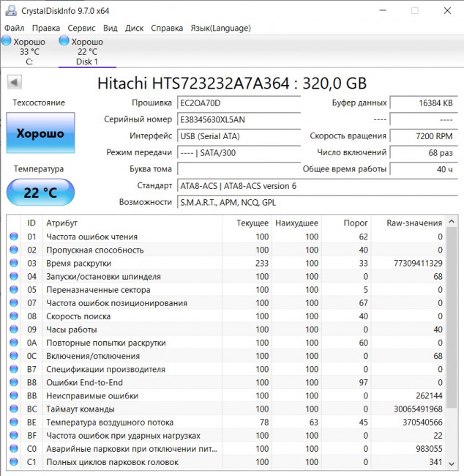Click the Атрибут column header
464x476 pixels.
pos(132,223)
